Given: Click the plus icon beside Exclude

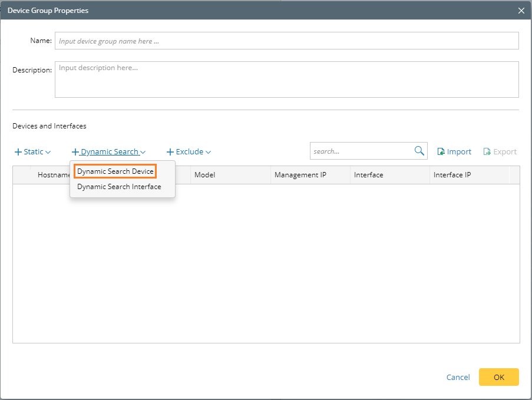Looking at the screenshot, I should click(170, 152).
